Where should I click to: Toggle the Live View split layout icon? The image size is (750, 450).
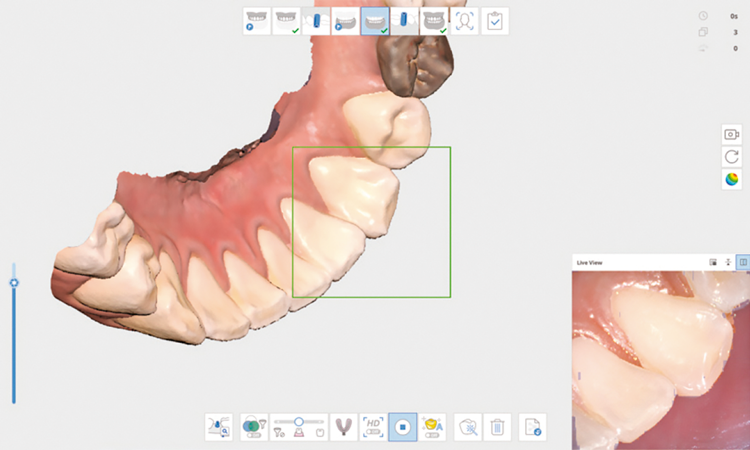point(743,262)
